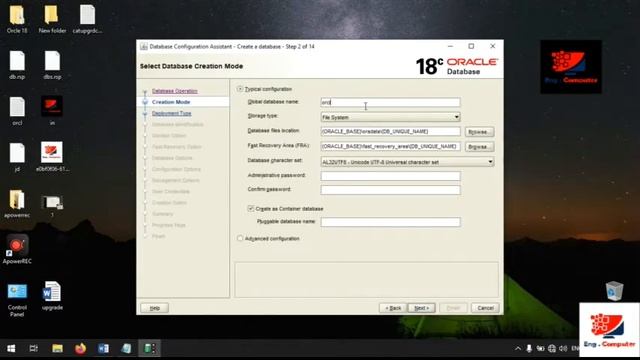Viewport: 640px width, 360px height.
Task: Switch to Database Configuration Assistant taskbar icon
Action: coord(149,349)
